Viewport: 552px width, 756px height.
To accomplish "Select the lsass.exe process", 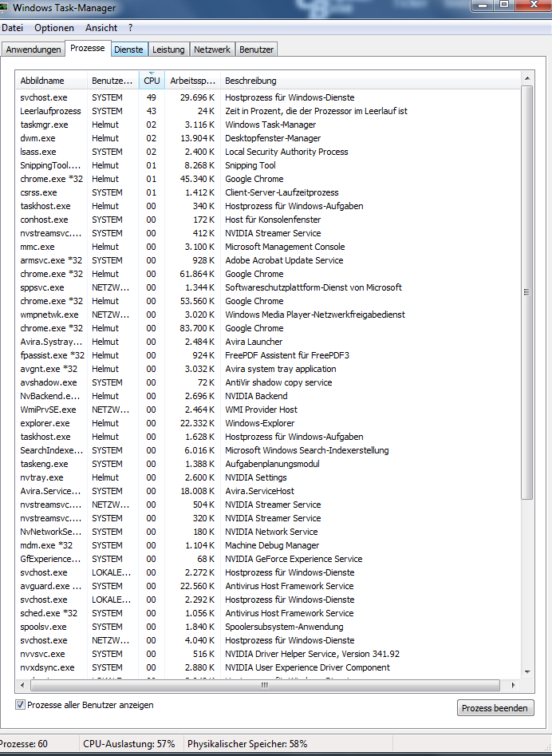I will pos(268,152).
